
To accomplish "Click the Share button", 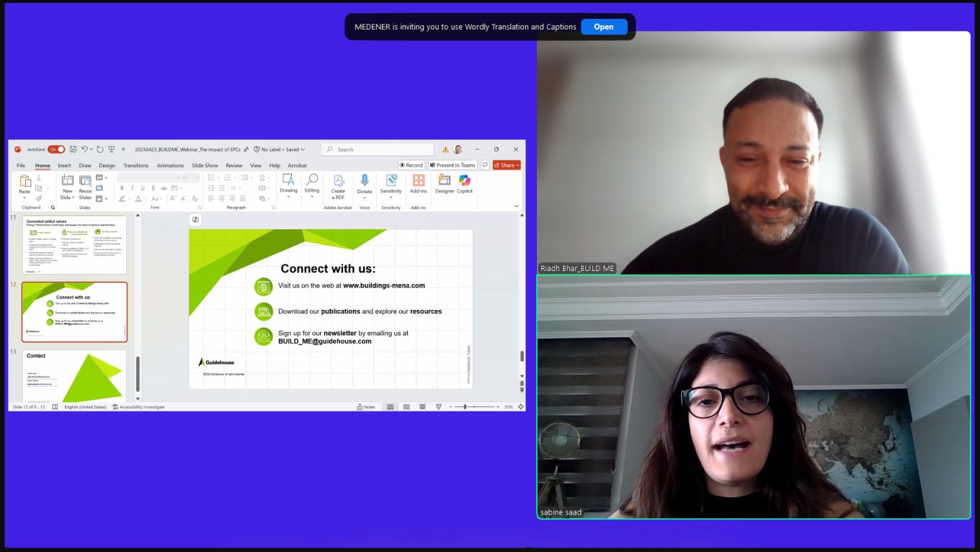I will pyautogui.click(x=507, y=165).
